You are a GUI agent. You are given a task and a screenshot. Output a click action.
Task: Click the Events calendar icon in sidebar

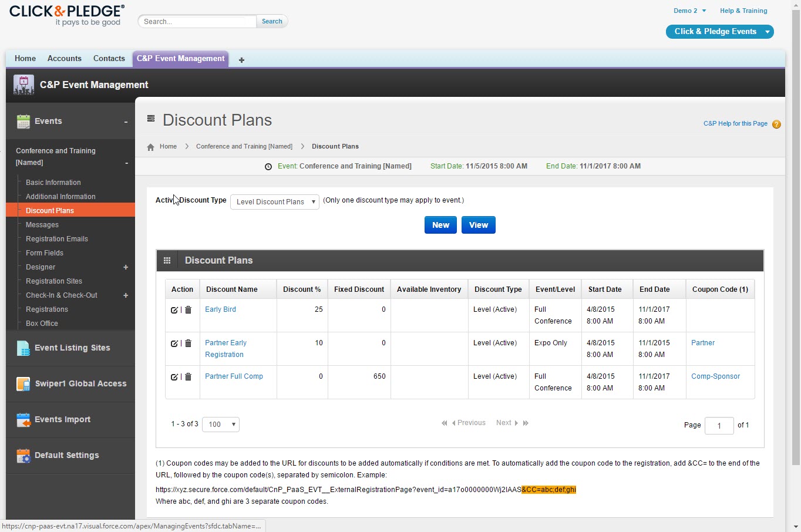click(23, 121)
